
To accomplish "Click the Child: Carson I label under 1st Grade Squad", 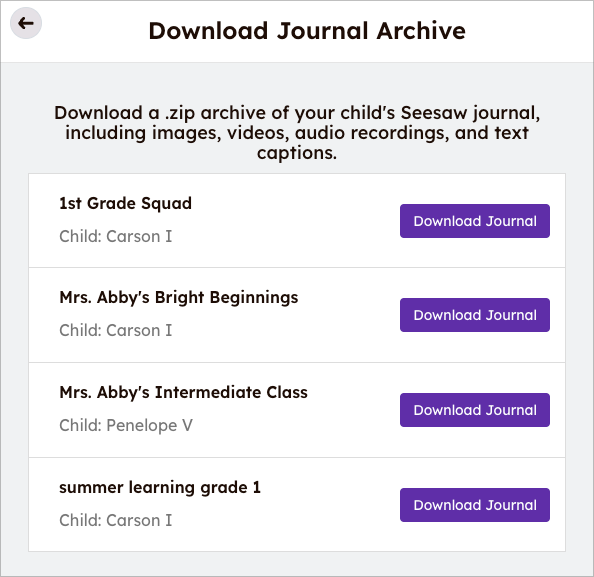I will (116, 236).
